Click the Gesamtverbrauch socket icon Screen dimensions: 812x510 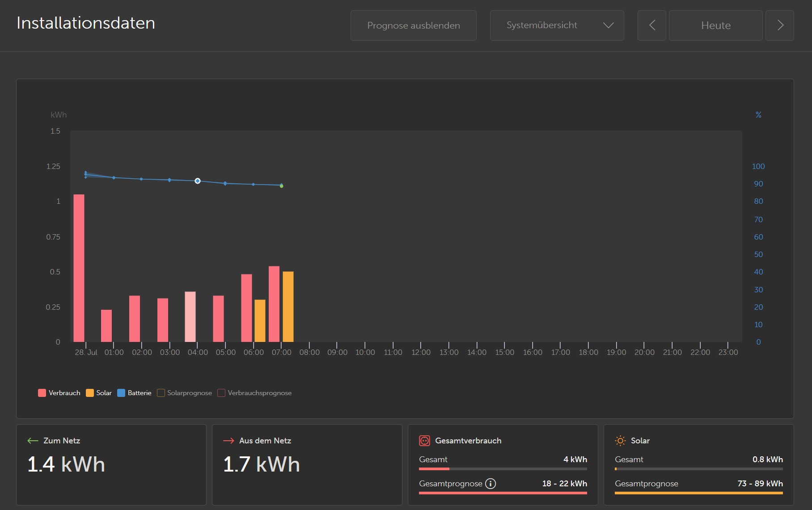[x=424, y=441]
